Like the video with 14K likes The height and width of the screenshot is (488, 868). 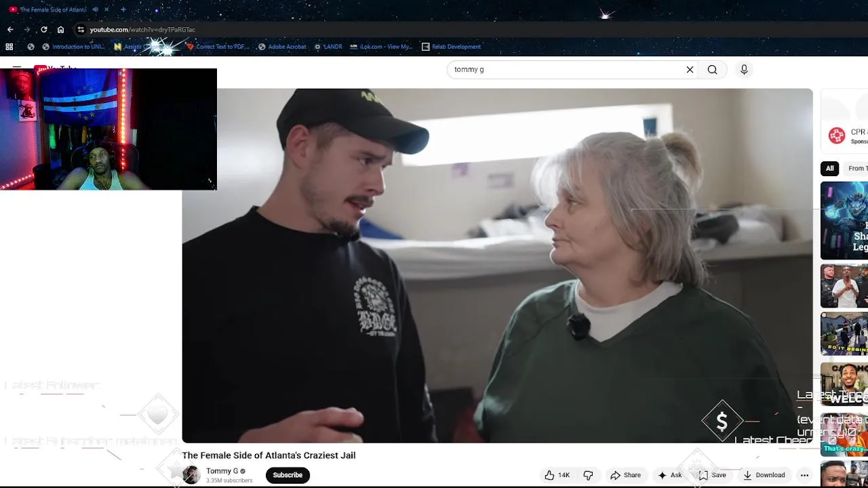coord(557,475)
